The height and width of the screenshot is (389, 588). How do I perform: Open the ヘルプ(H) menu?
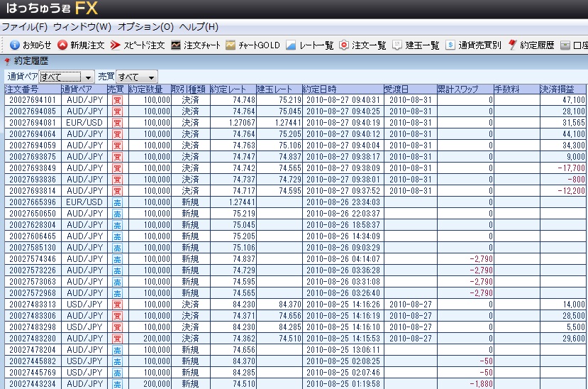199,27
